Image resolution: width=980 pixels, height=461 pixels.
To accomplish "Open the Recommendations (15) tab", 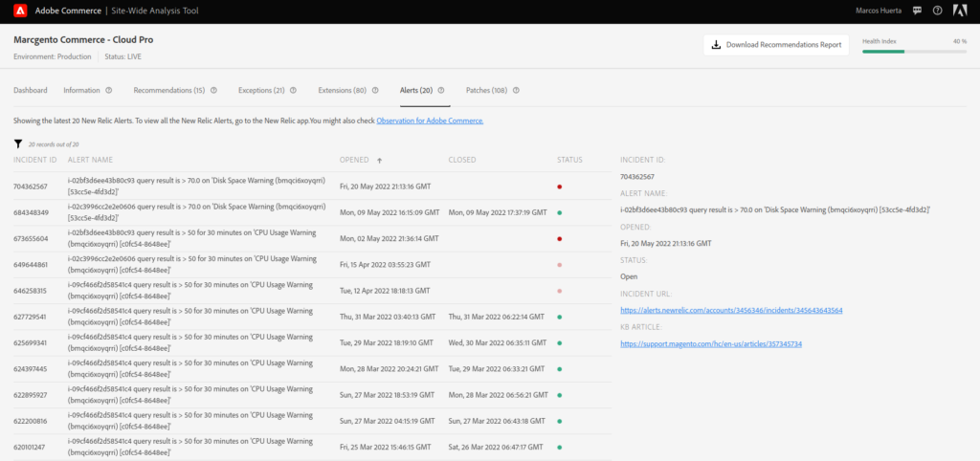I will coord(169,90).
